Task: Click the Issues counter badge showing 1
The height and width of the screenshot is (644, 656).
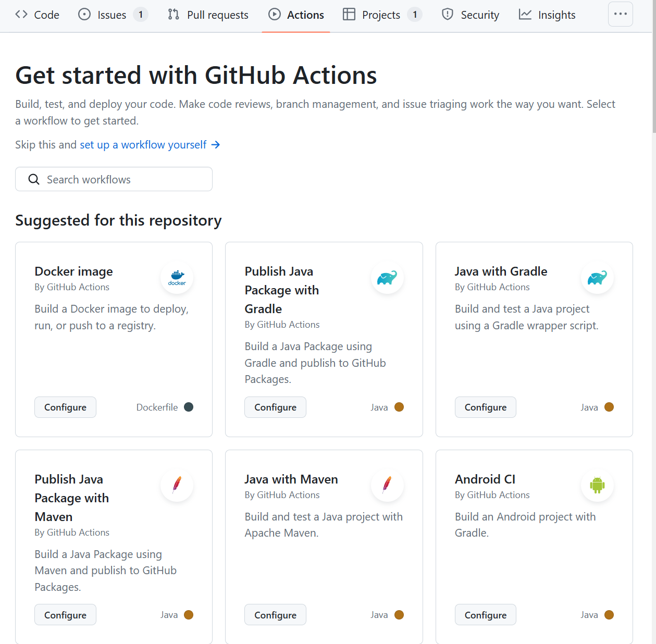Action: point(140,15)
